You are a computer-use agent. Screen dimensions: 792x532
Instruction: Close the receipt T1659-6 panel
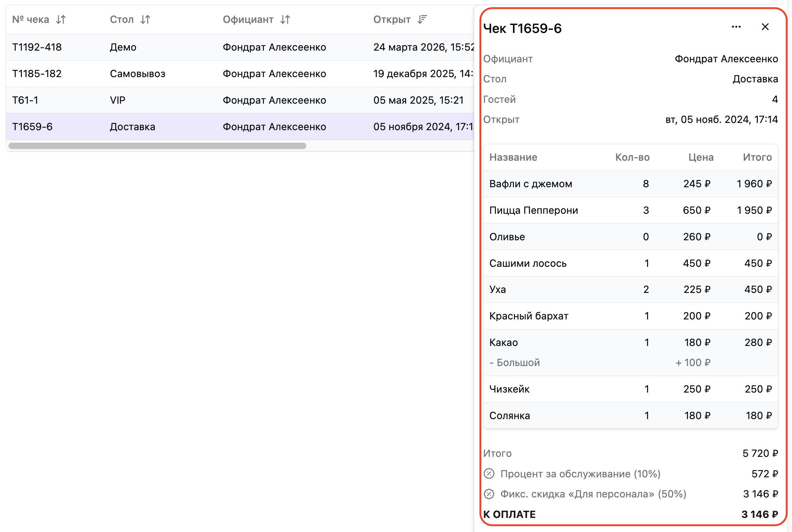[x=765, y=27]
